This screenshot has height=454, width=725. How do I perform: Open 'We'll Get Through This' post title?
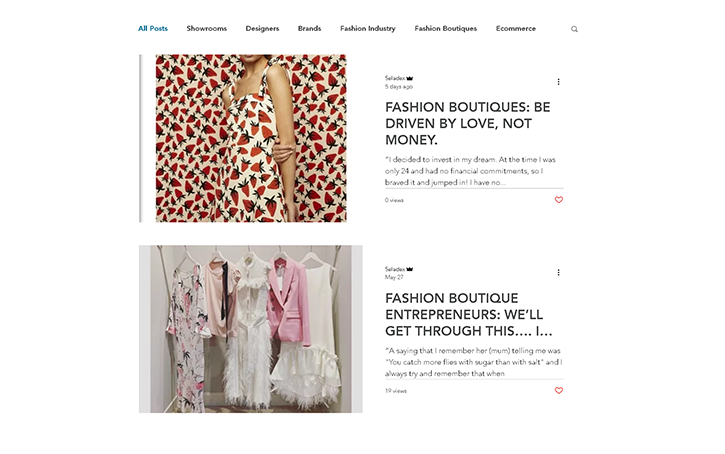tap(468, 314)
